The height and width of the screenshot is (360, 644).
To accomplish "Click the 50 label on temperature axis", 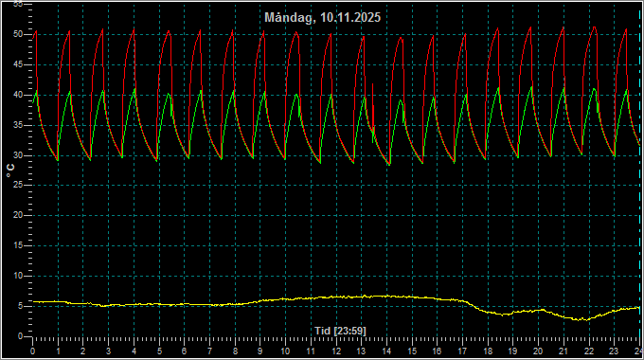I will [x=18, y=34].
